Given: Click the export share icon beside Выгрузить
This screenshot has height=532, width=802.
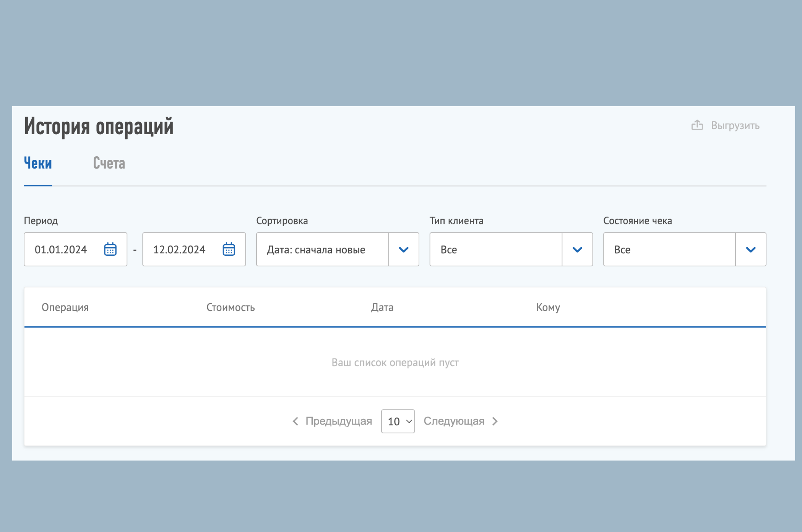Looking at the screenshot, I should 697,125.
